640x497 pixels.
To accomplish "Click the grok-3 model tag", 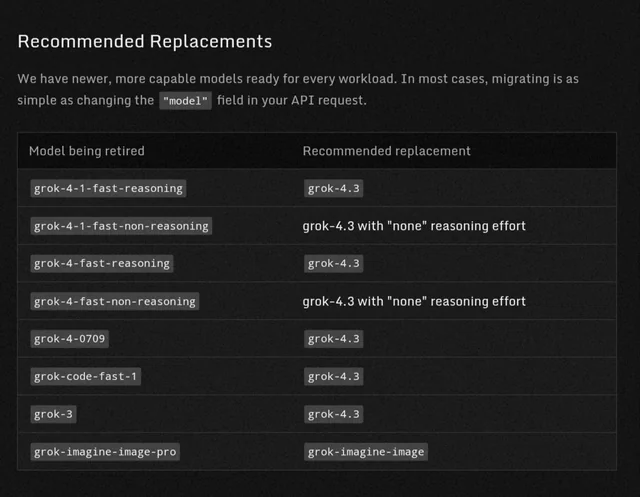I will [53, 414].
